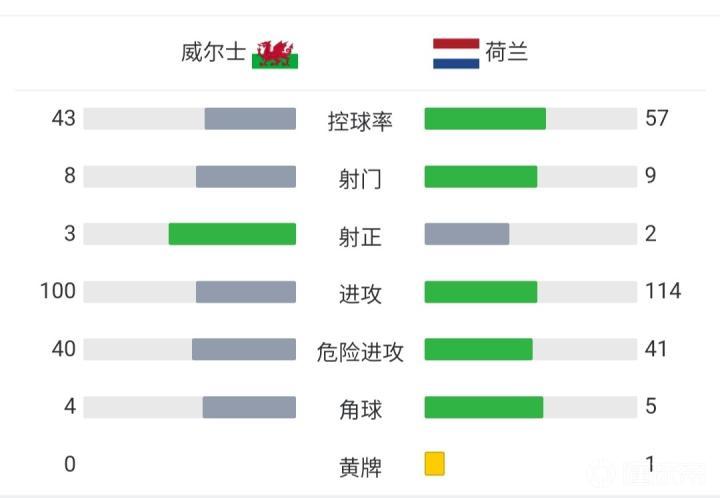This screenshot has width=720, height=498.
Task: Click the Wales dragon flag icon
Action: click(275, 53)
